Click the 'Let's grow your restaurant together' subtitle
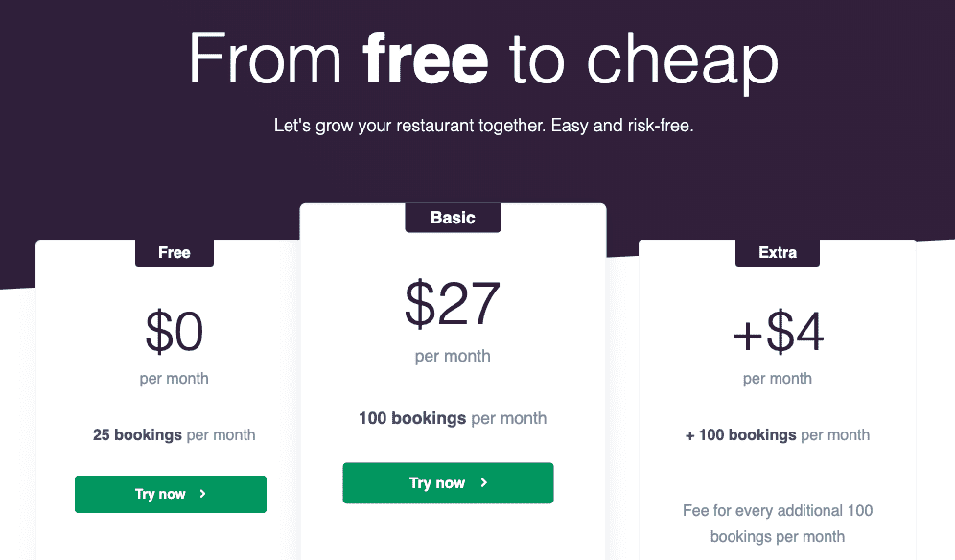Screen dimensions: 955x560 [483, 126]
